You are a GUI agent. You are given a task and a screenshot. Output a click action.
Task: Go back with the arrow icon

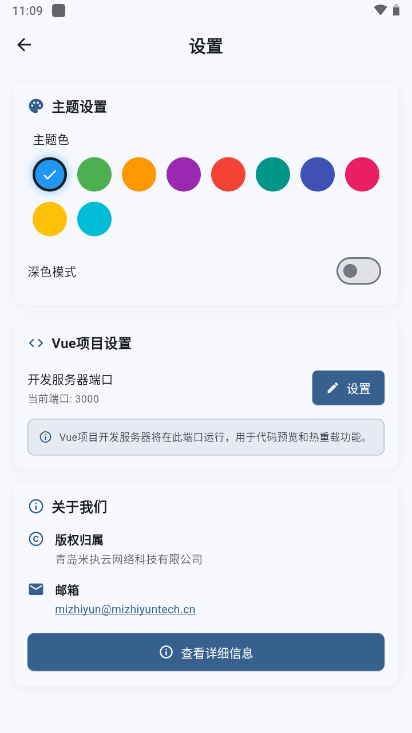point(24,45)
